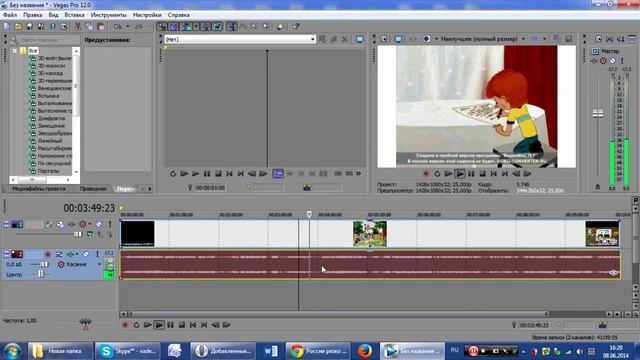Open What's This help icon
Image resolution: width=640 pixels, height=360 pixels.
296,27
